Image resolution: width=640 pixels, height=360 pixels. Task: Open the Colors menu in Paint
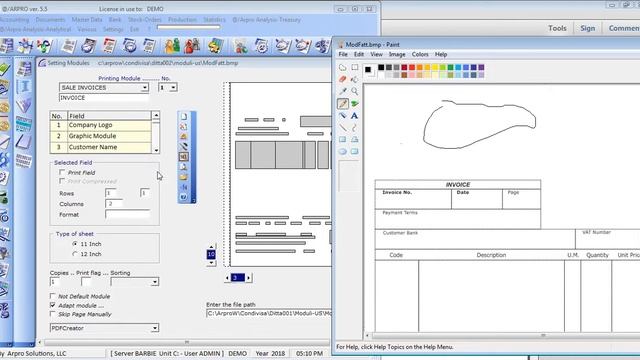click(x=420, y=54)
